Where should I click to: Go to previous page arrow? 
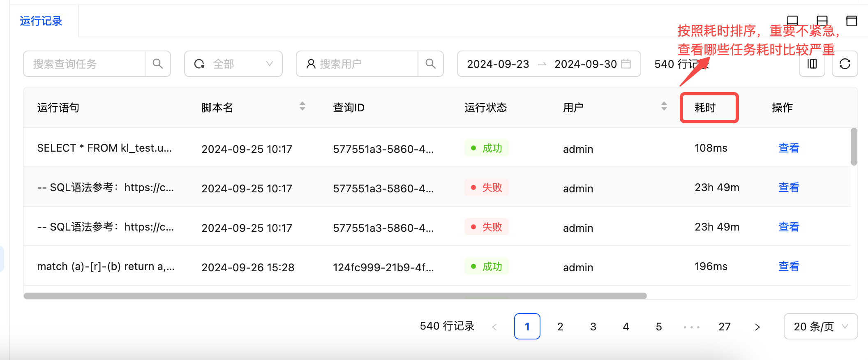[x=494, y=327]
